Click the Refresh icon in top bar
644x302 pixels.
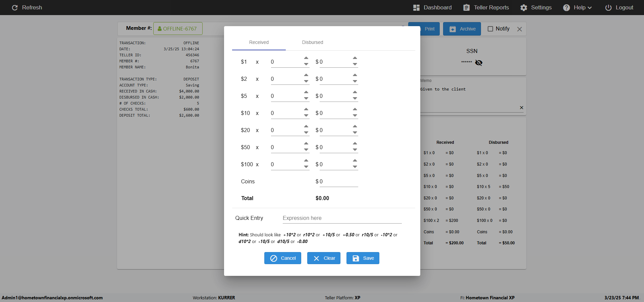tap(15, 8)
